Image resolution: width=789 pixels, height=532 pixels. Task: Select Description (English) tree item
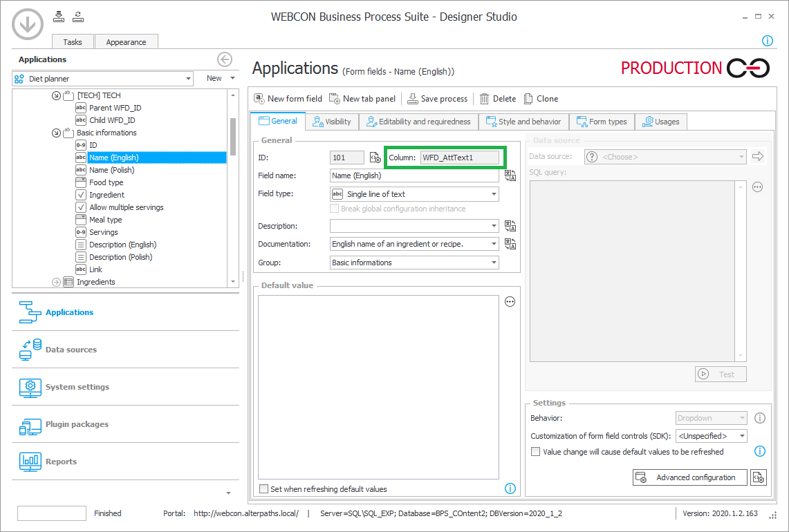point(123,245)
